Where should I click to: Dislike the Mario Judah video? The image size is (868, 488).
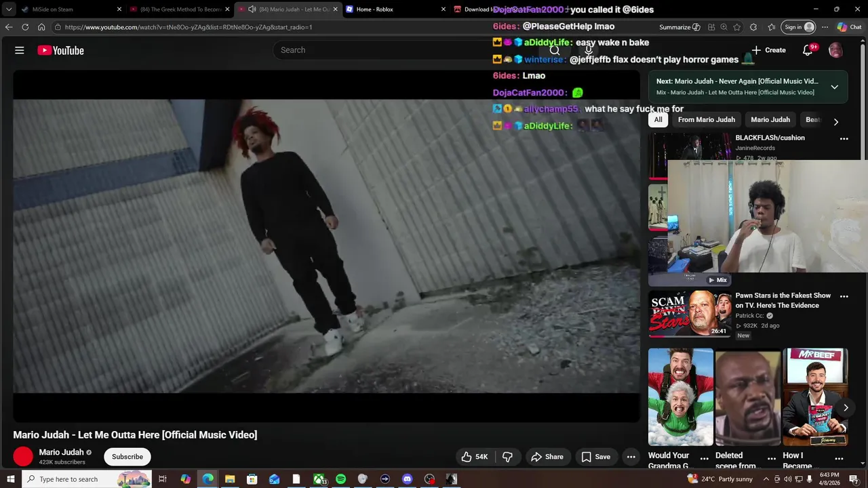point(507,457)
